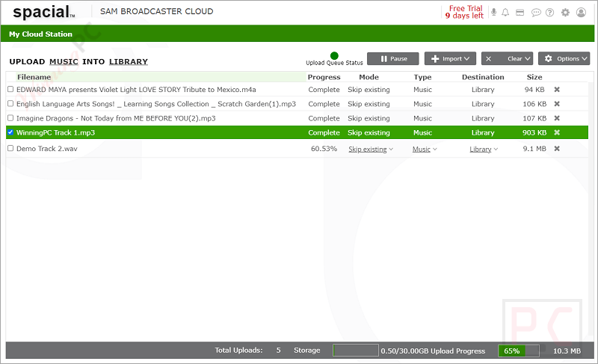
Task: Open the Import dropdown
Action: tap(450, 59)
